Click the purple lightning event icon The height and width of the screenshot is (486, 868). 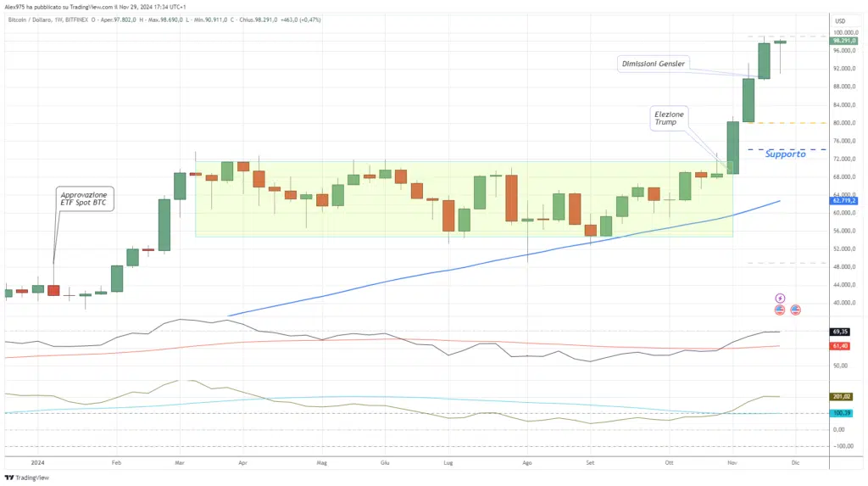tap(780, 299)
